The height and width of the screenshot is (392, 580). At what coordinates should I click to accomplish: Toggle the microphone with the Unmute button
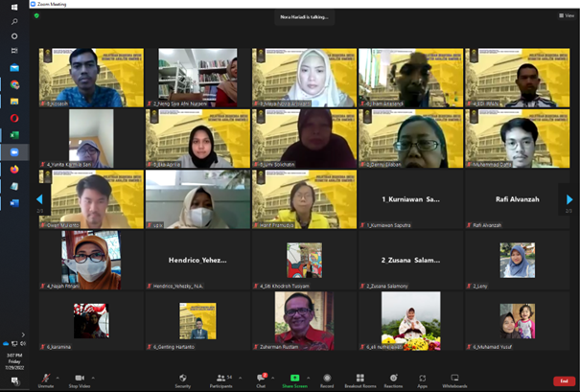point(45,380)
